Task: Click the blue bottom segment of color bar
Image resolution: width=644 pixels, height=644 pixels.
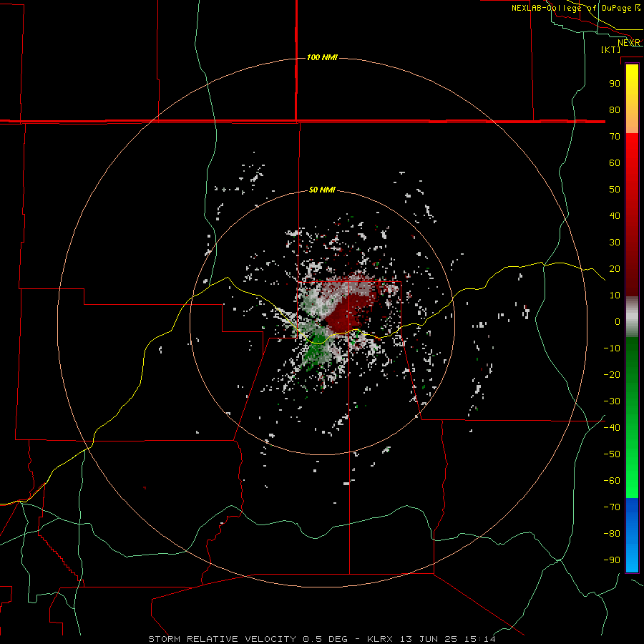Action: coord(632,535)
